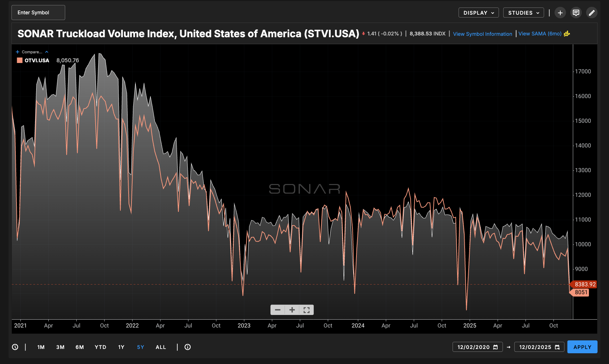Click the zoom in plus button on chart
Viewport: 609px width, 364px height.
point(292,310)
